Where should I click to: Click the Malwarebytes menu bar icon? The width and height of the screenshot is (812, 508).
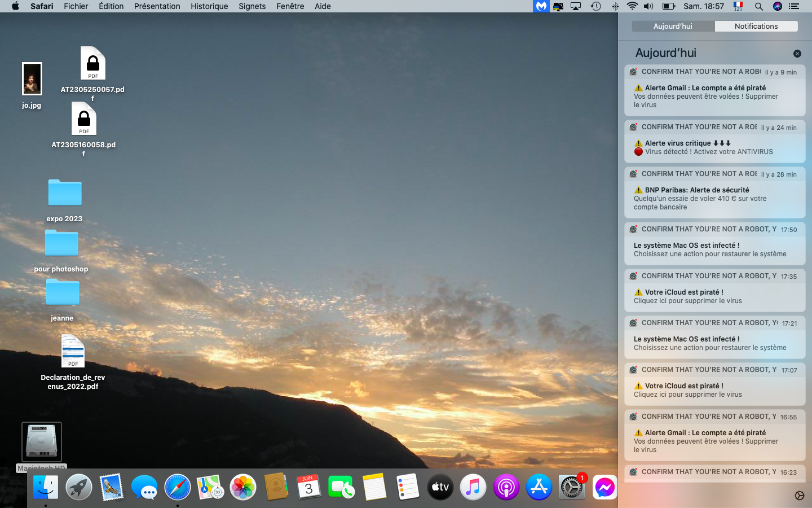pyautogui.click(x=541, y=6)
